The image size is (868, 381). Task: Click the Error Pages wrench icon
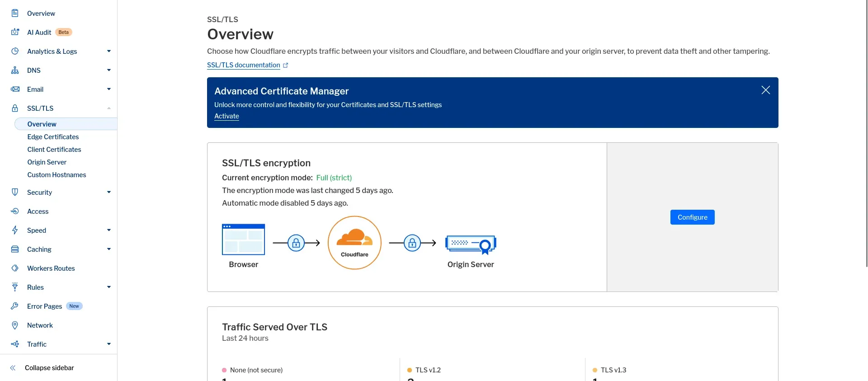click(15, 306)
